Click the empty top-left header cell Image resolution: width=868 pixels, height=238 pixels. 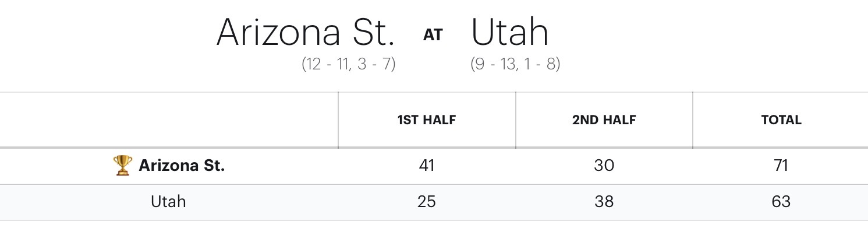169,120
